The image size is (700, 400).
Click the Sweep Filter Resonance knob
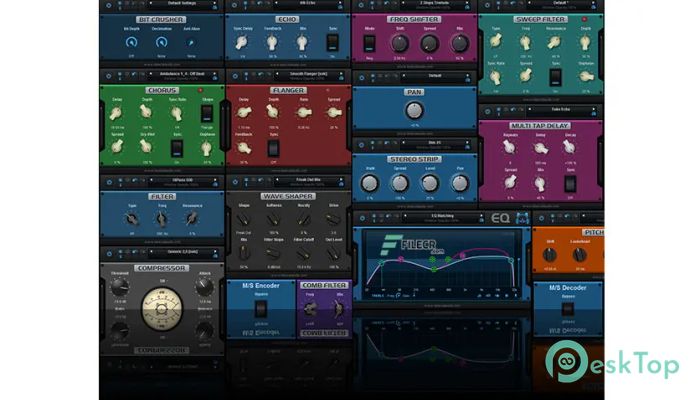click(555, 42)
